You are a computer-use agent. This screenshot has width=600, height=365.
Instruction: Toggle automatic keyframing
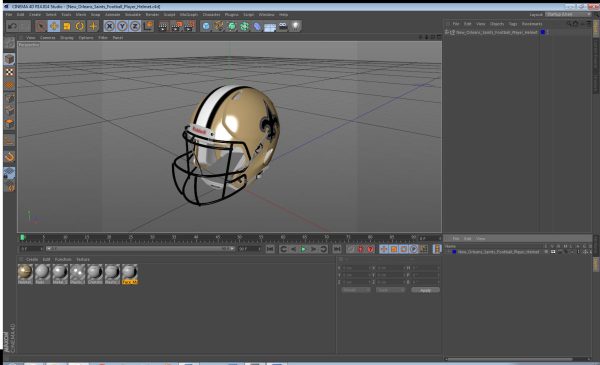tap(360, 249)
